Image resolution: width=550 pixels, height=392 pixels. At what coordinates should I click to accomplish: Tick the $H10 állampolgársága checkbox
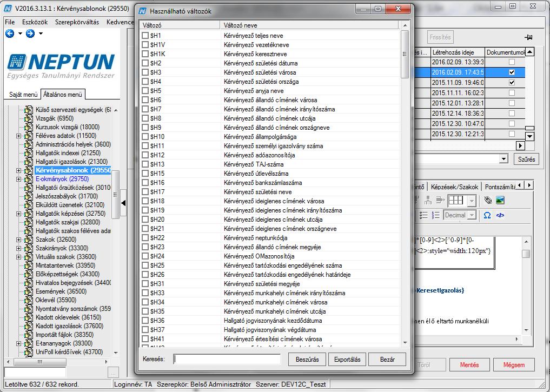[145, 136]
